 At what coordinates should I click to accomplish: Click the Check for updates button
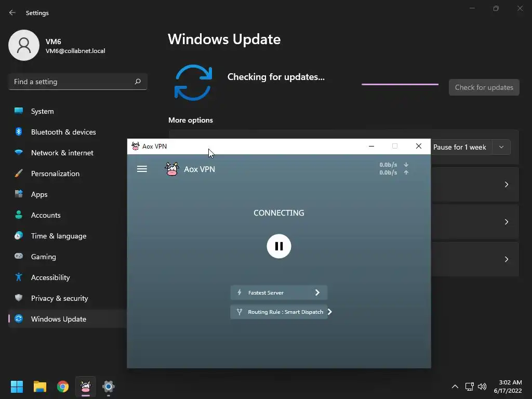[x=484, y=87]
